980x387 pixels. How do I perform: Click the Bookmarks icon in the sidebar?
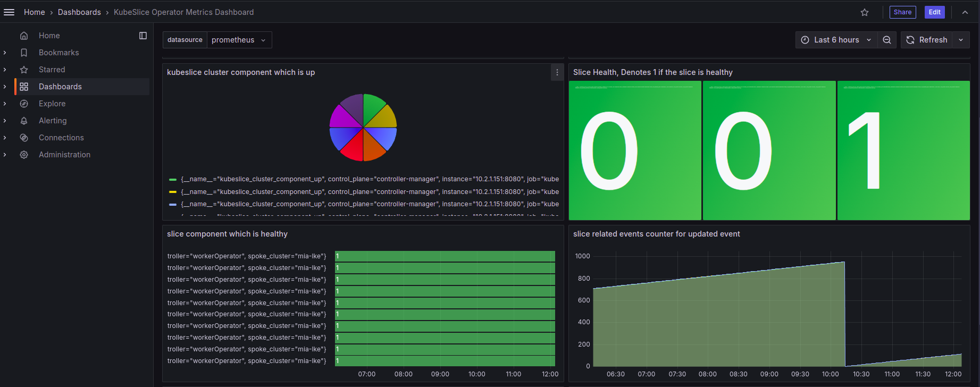point(24,53)
